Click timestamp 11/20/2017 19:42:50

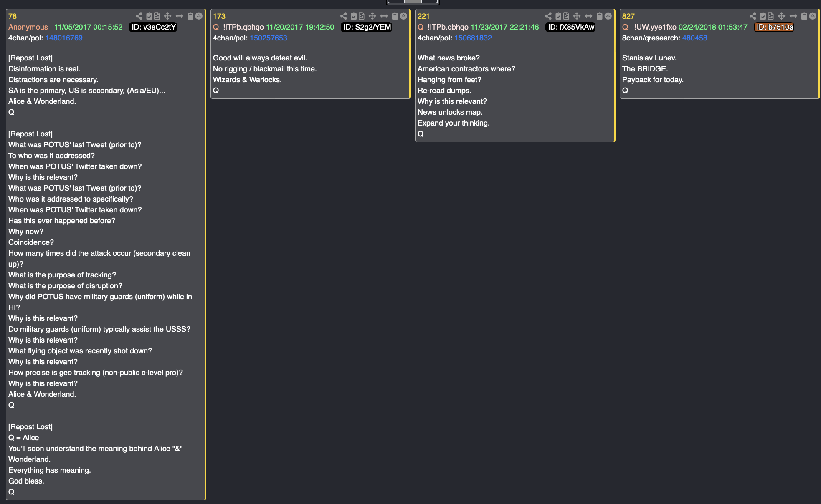[x=300, y=27]
